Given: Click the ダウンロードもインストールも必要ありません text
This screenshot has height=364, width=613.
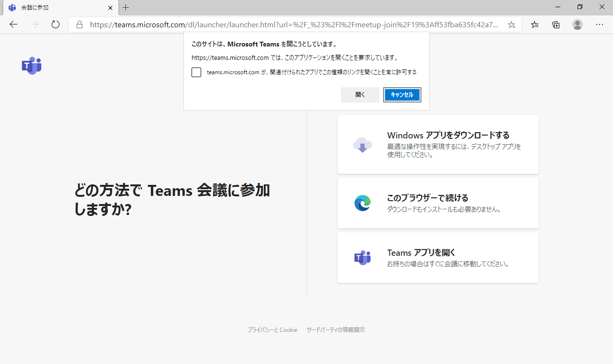Looking at the screenshot, I should coord(444,209).
